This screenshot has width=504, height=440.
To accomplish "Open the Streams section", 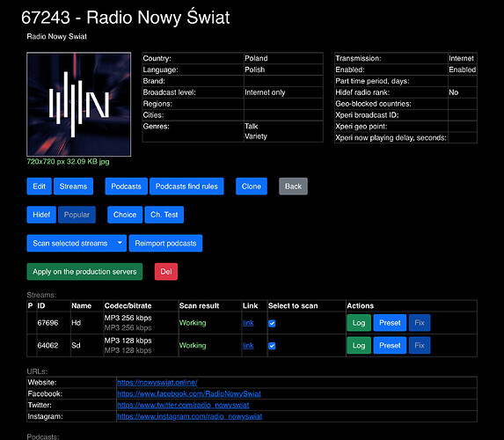I will point(73,187).
